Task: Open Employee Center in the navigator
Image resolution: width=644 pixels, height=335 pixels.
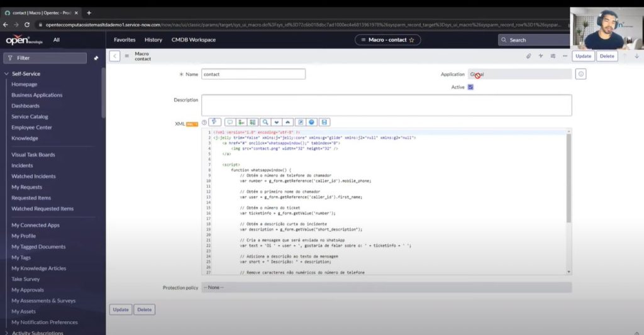Action: (x=31, y=127)
